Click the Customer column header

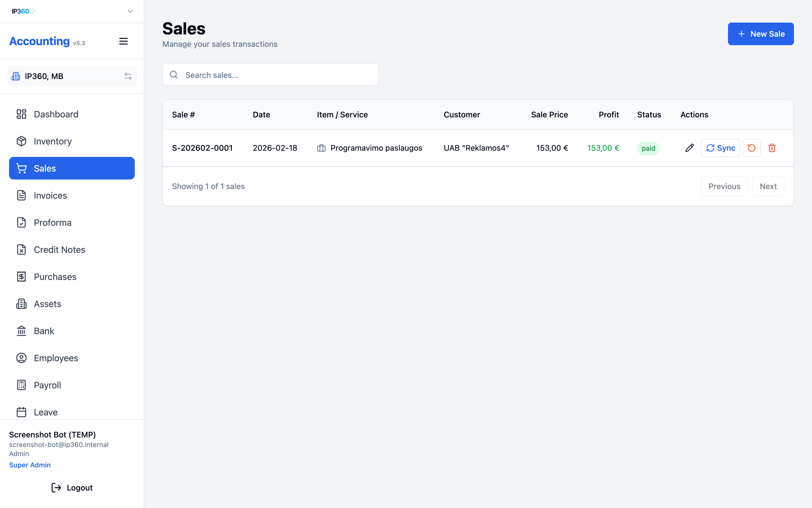(462, 115)
